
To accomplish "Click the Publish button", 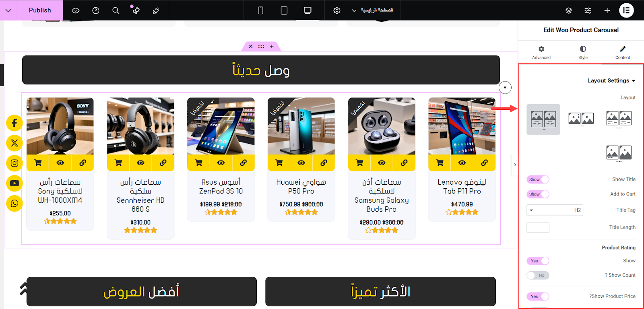I will (x=40, y=10).
